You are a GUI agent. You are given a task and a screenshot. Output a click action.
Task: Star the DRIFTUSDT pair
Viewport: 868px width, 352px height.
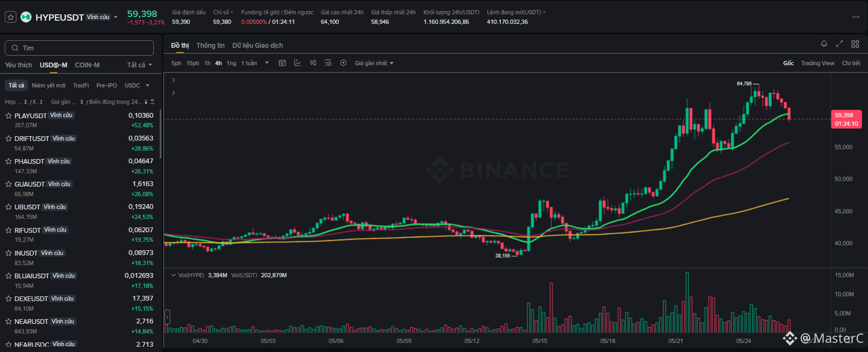(x=8, y=138)
